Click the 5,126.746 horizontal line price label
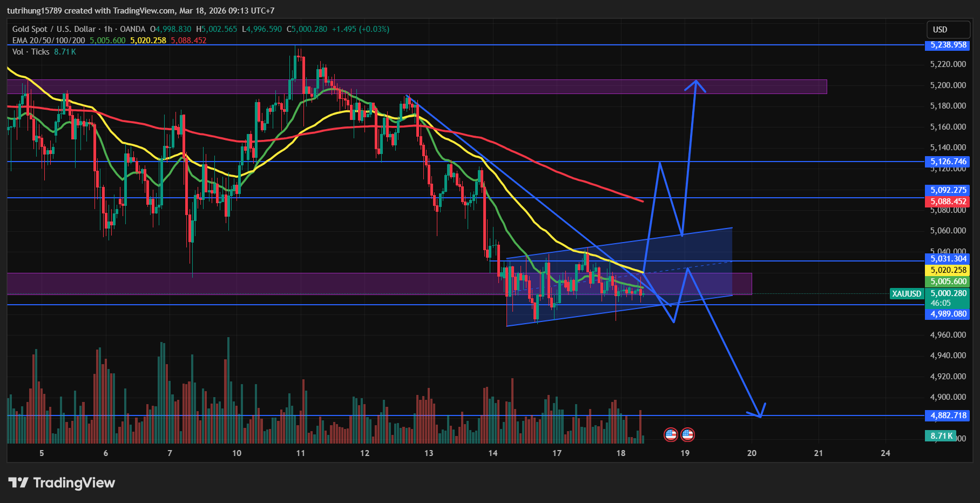The image size is (980, 503). coord(948,162)
